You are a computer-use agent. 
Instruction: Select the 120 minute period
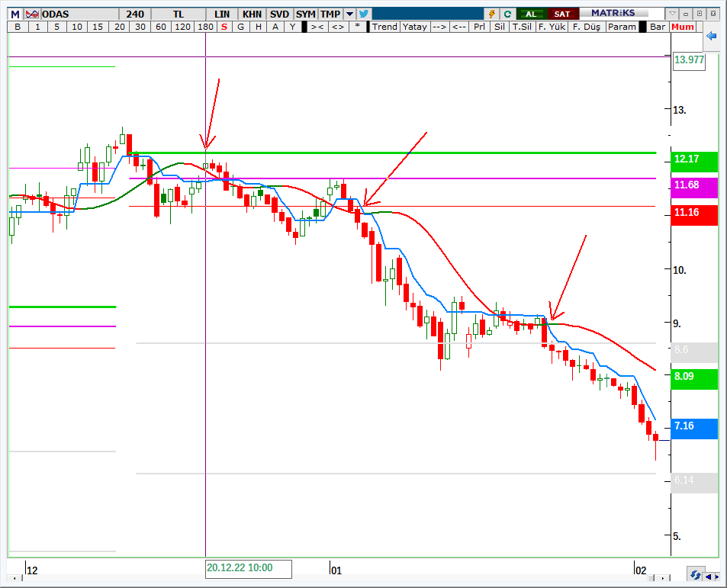pyautogui.click(x=182, y=27)
